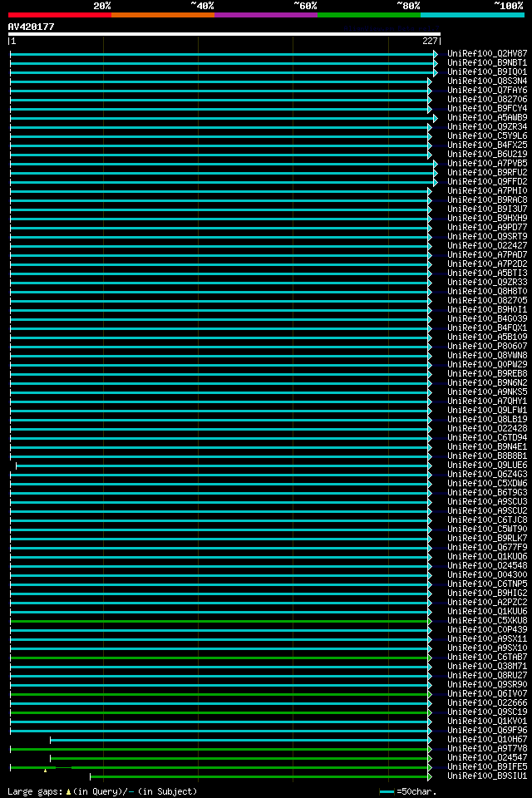Select the UniRef100_B9I3U7 label
The width and height of the screenshot is (532, 798).
487,209
